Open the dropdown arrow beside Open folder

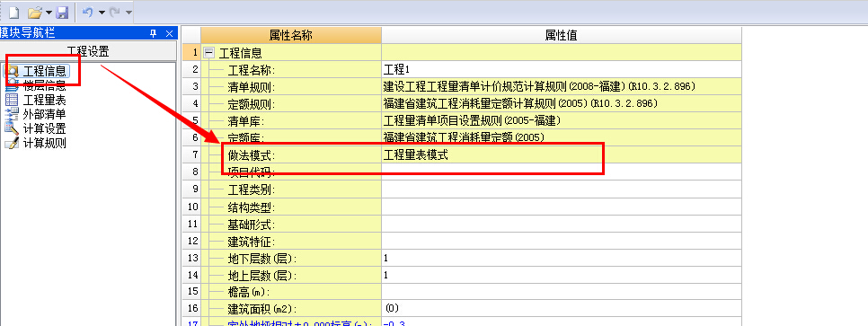tap(49, 13)
